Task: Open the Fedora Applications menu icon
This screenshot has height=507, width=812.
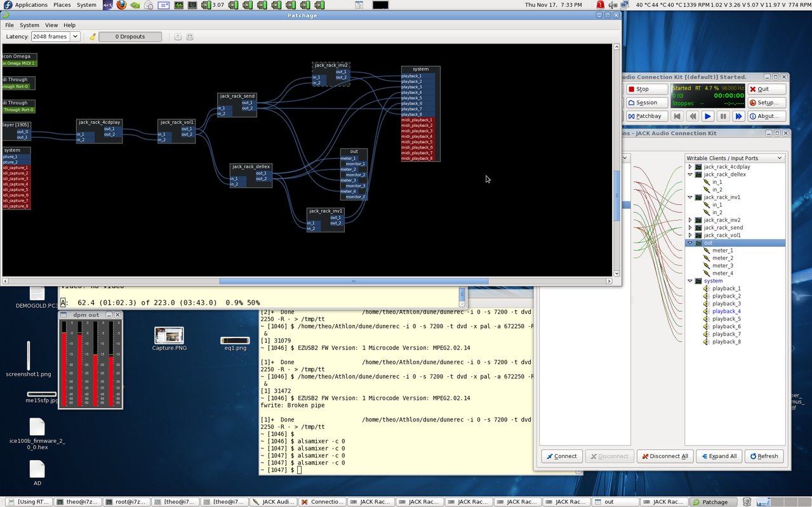Action: coord(8,5)
